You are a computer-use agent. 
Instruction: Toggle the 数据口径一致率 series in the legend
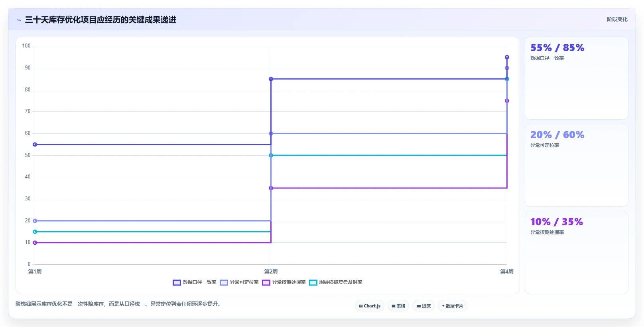195,282
